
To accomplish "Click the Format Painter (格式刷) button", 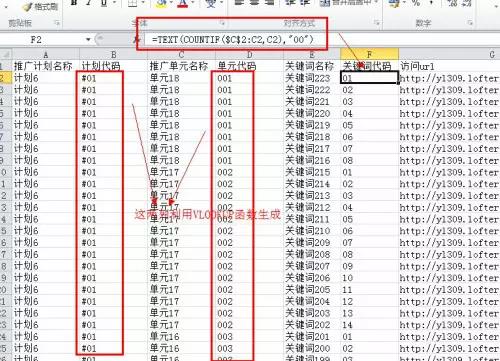I will [x=41, y=7].
